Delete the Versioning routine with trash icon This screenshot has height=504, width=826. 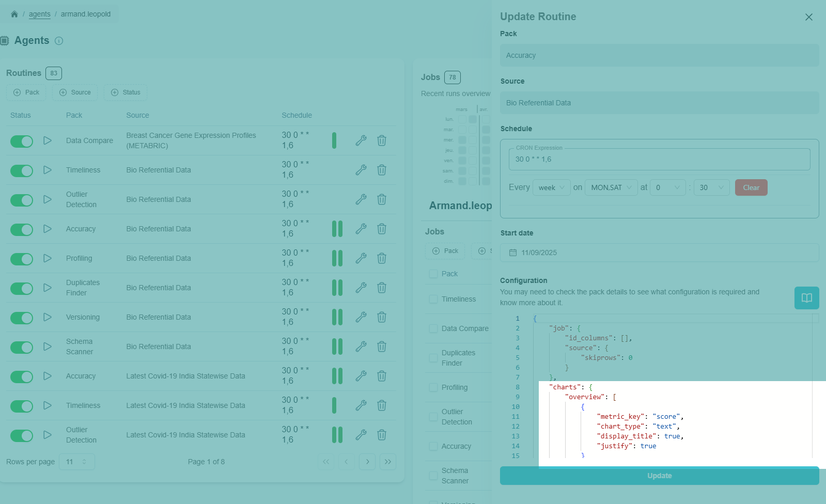(x=382, y=317)
